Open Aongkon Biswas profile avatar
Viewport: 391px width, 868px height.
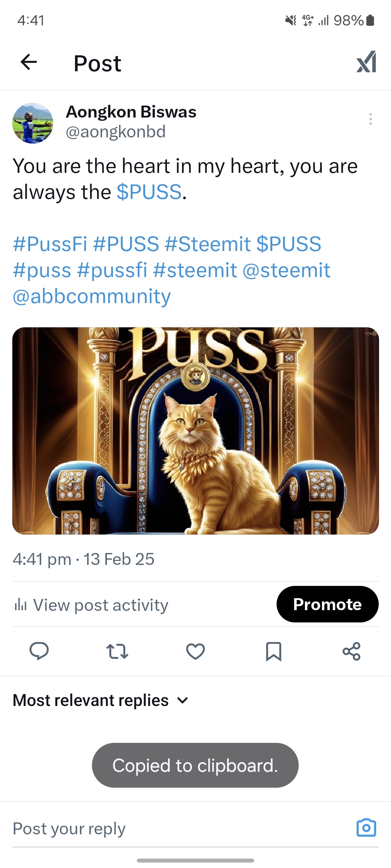tap(33, 123)
